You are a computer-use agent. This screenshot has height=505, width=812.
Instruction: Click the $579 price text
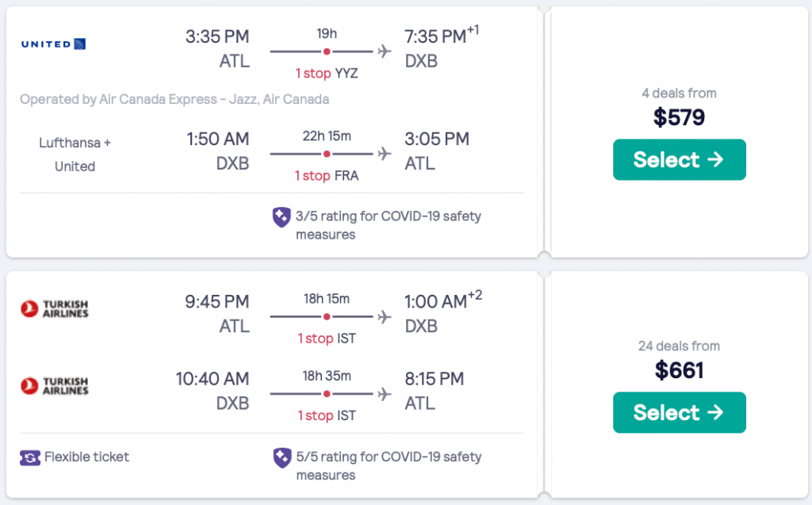(679, 117)
